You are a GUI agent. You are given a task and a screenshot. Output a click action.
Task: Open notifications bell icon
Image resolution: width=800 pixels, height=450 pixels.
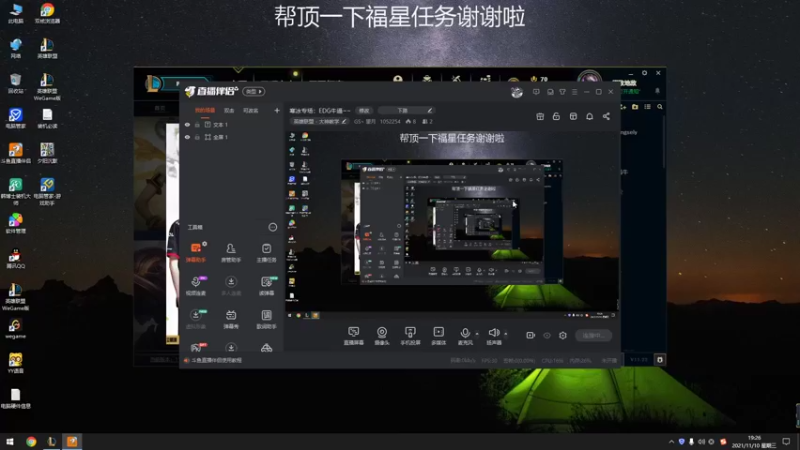(589, 116)
